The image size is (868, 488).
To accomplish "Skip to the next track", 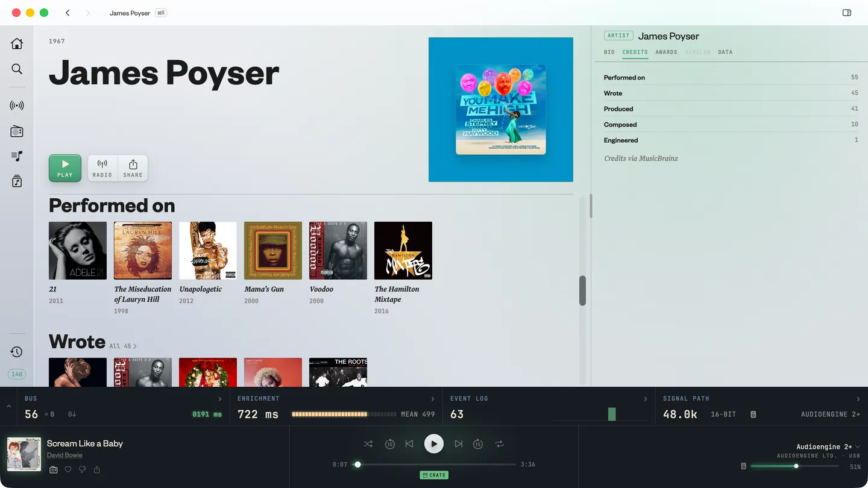I will pyautogui.click(x=458, y=444).
